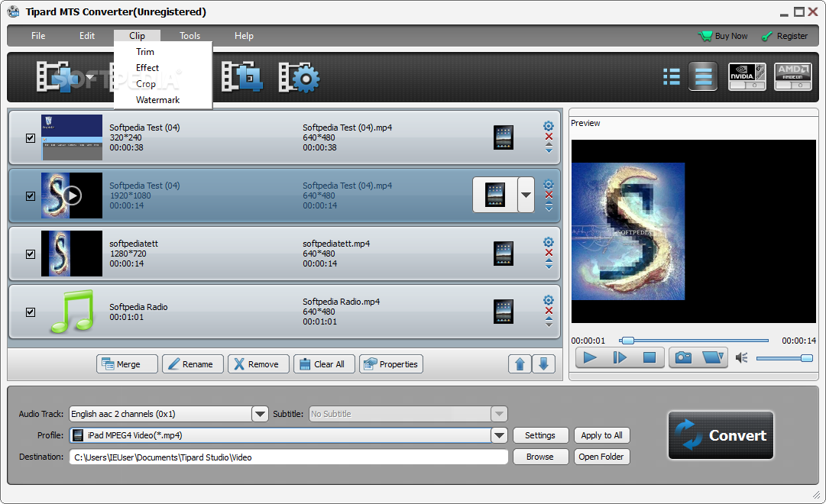Screen dimensions: 826x504
Task: Take a snapshot with camera icon
Action: coord(684,357)
